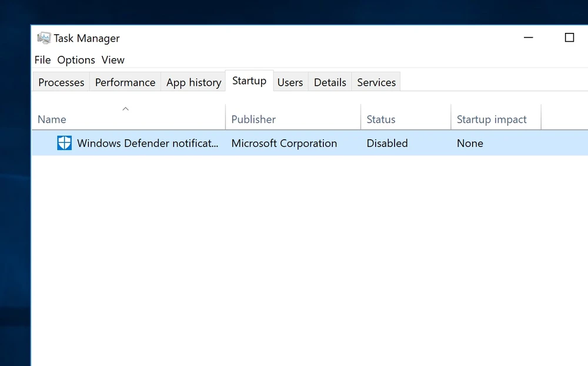The height and width of the screenshot is (366, 588).
Task: Click the Disabled status of Windows Defender
Action: 387,143
